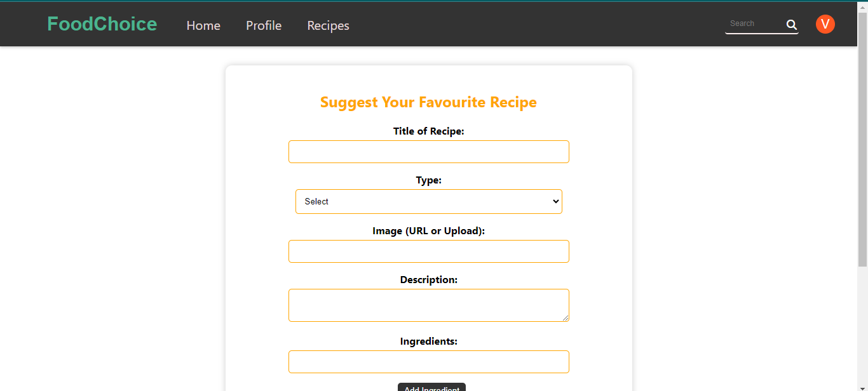
Task: Click the search magnifier icon
Action: click(x=791, y=24)
